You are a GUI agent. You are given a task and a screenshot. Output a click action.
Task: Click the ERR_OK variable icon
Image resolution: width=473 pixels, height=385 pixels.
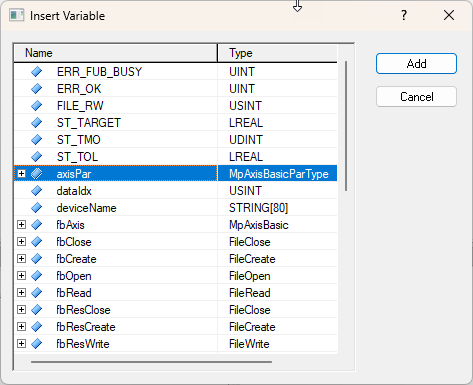37,89
